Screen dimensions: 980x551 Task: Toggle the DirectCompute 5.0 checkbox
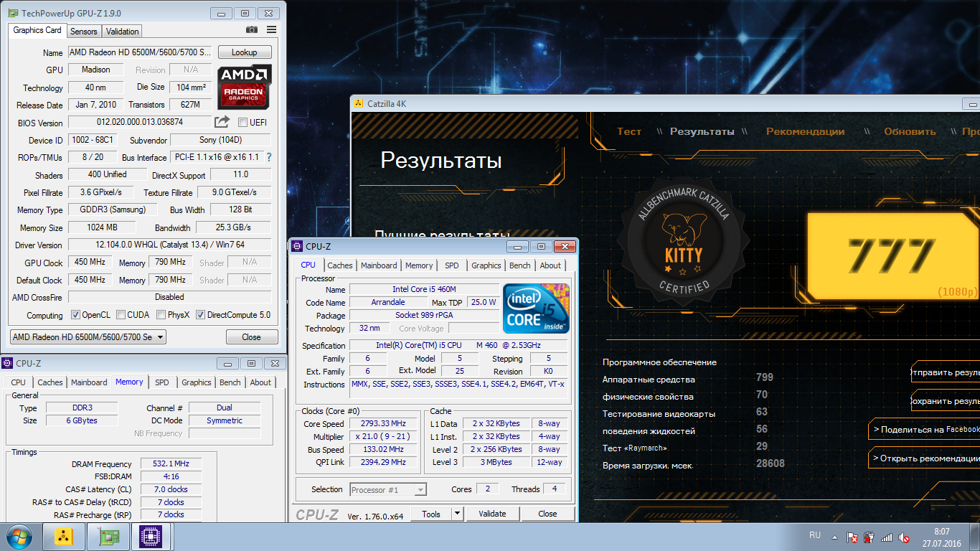201,315
